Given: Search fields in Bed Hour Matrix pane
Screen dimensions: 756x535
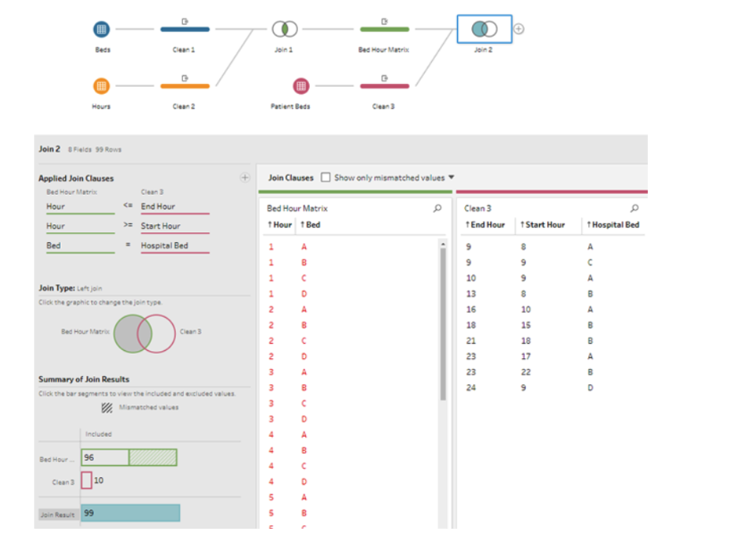Looking at the screenshot, I should point(437,208).
